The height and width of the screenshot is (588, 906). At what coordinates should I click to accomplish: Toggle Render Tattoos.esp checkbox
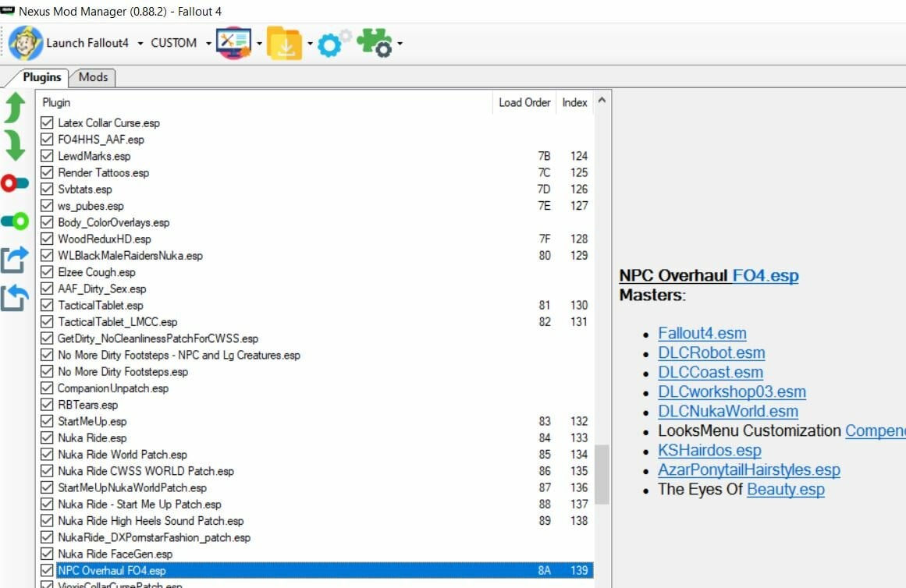point(47,172)
